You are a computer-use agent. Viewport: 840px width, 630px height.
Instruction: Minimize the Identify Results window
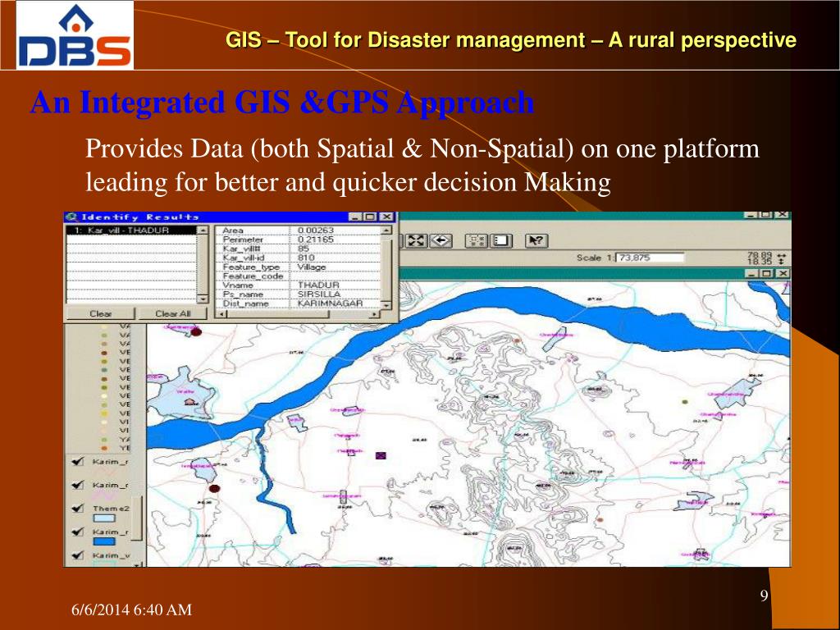pos(355,217)
